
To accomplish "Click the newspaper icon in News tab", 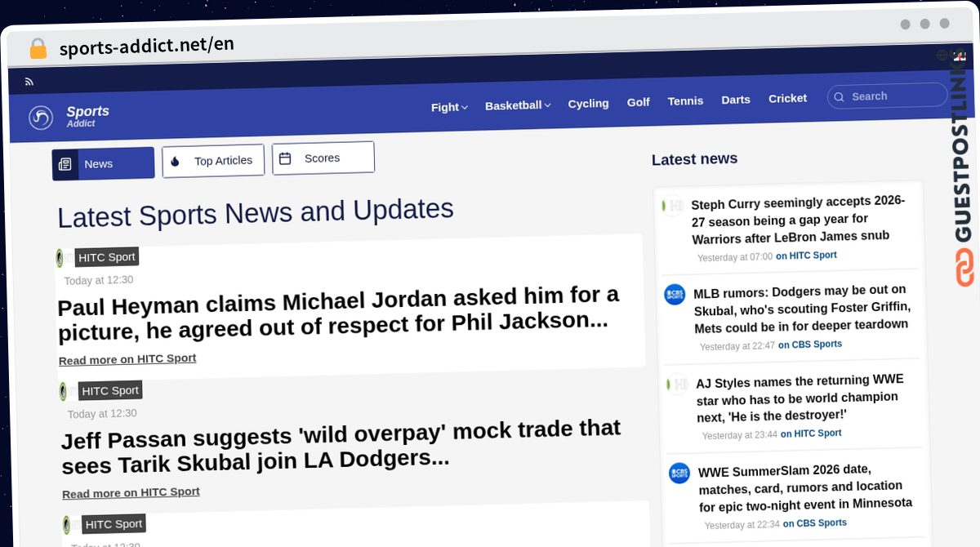I will pyautogui.click(x=65, y=164).
